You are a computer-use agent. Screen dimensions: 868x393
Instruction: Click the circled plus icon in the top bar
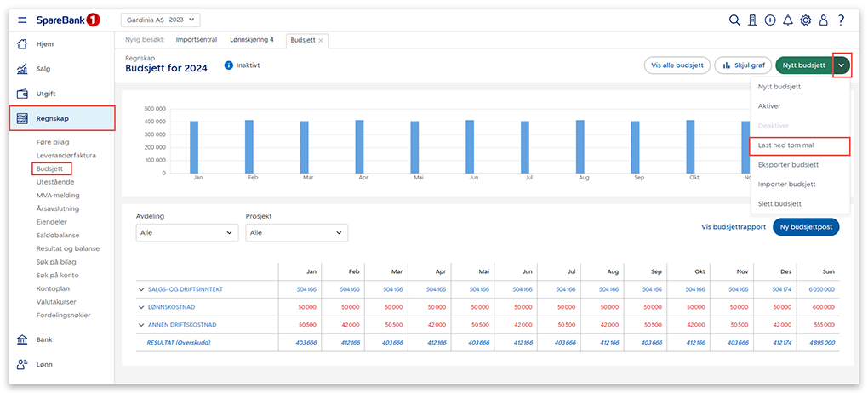[x=770, y=20]
